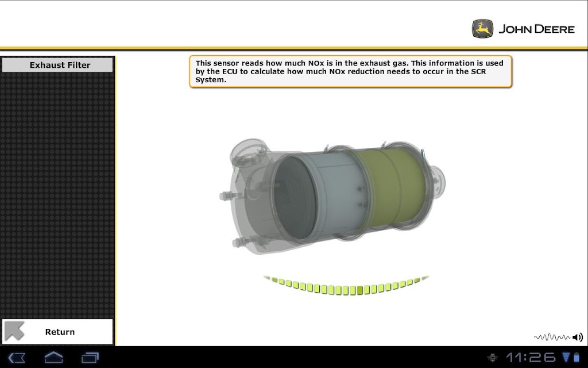The height and width of the screenshot is (368, 588).
Task: Mute audio with the speaker icon
Action: pyautogui.click(x=578, y=337)
